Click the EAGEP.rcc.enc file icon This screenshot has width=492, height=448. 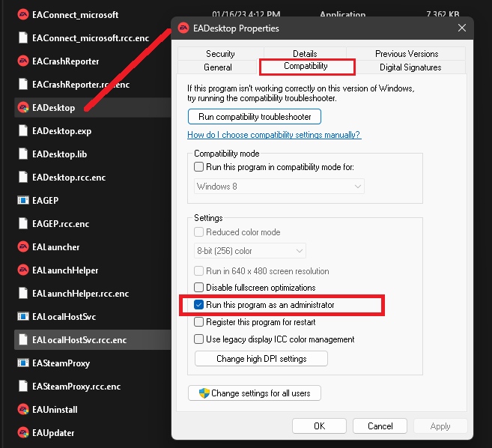tap(23, 223)
